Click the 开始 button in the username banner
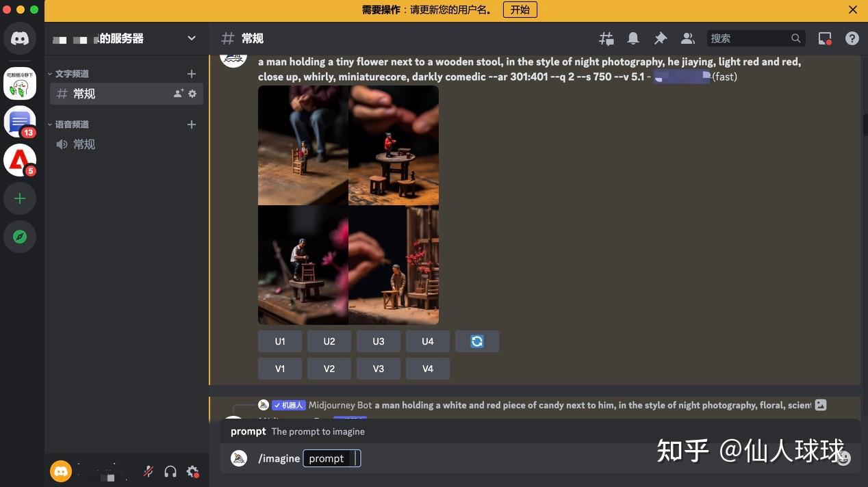Screen dimensions: 868x487 [520, 10]
